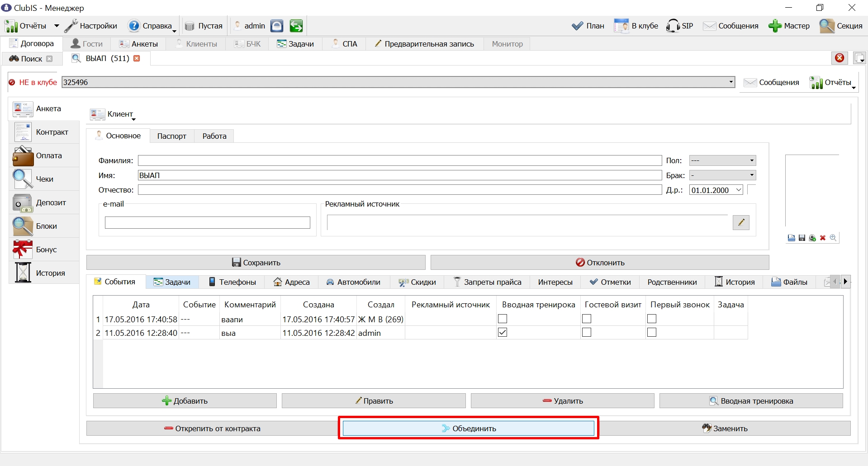Click the green exit arrow icon
The image size is (868, 466).
(x=296, y=26)
